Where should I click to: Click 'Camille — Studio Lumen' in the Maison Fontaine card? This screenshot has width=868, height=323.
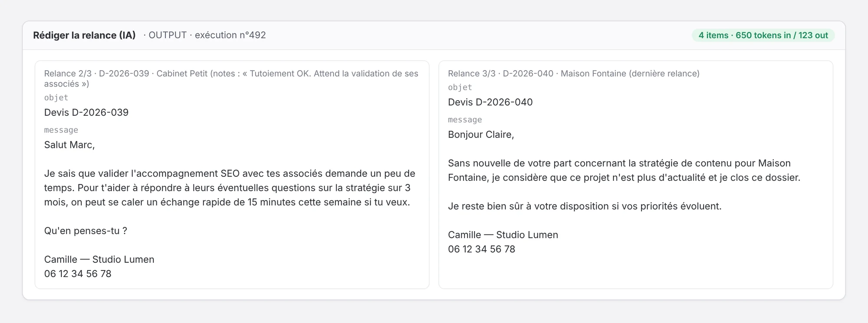coord(503,235)
